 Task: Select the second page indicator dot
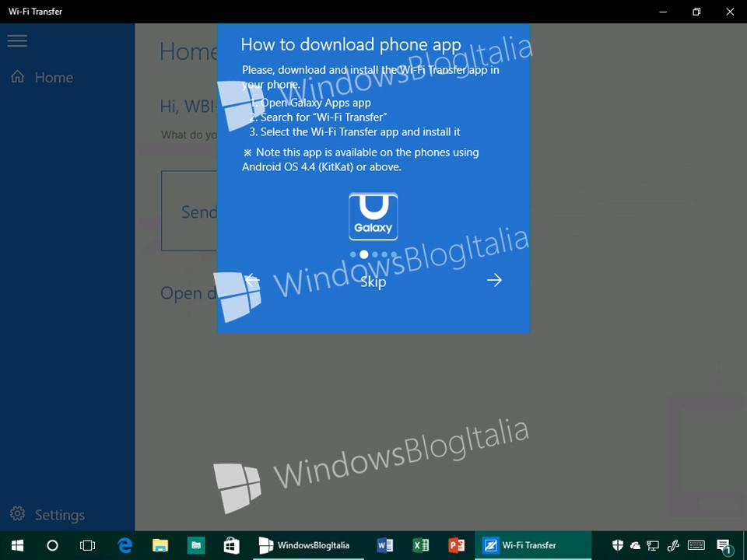pos(364,255)
